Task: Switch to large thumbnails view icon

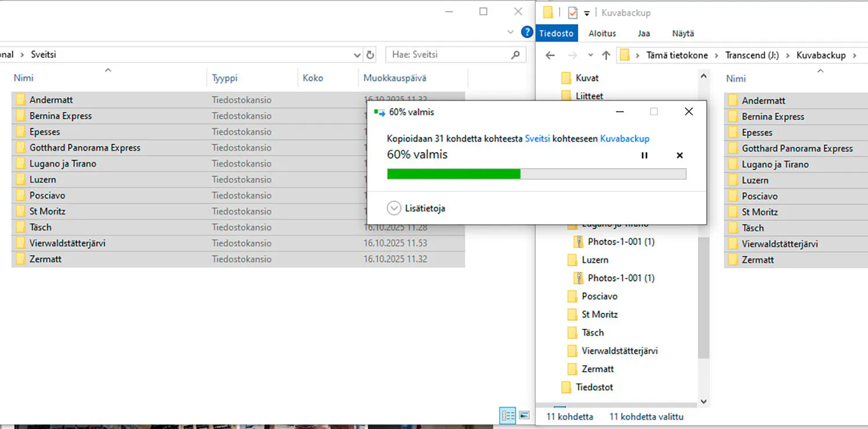Action: (x=524, y=415)
